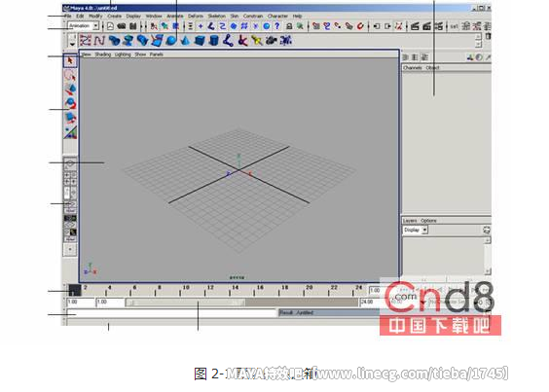Screen dimensions: 549x392
Task: Click the New Scene icon
Action: click(x=110, y=26)
